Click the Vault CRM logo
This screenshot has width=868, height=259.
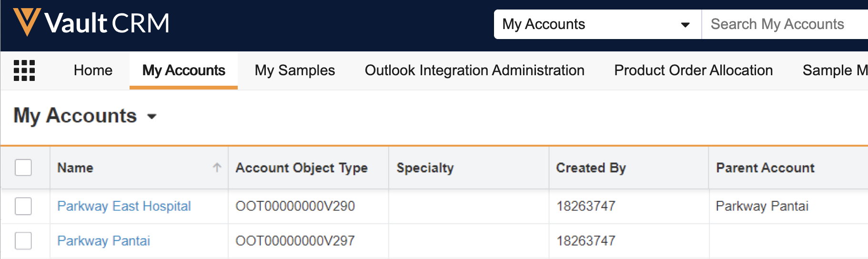[91, 23]
